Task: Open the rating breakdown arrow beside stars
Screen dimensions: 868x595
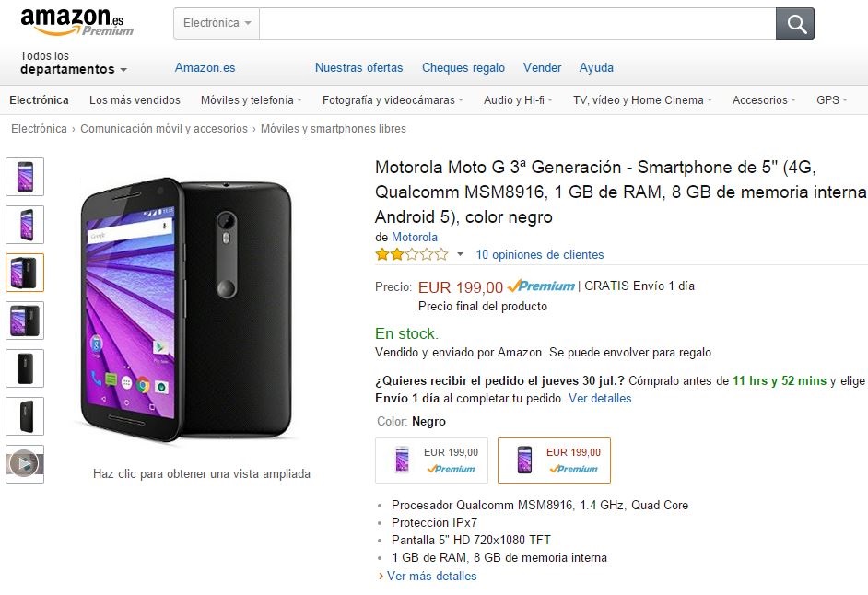Action: (460, 255)
